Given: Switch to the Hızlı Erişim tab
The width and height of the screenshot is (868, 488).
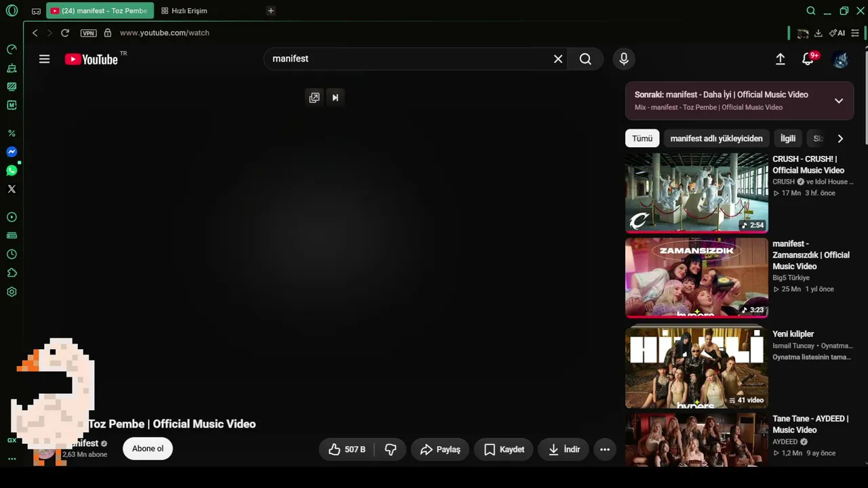Looking at the screenshot, I should pos(184,11).
